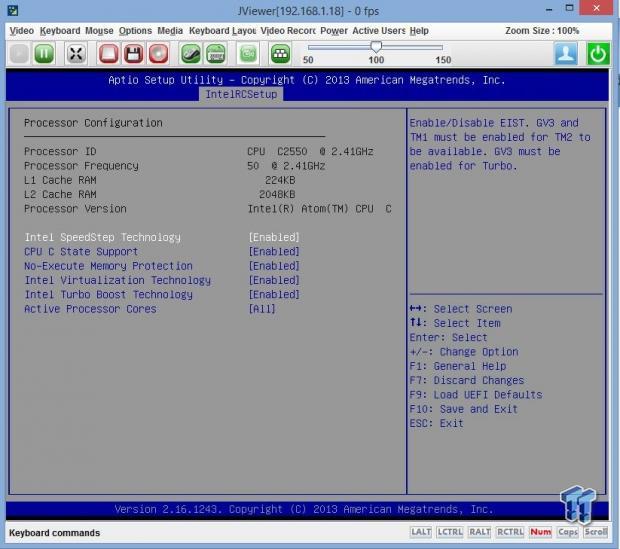
Task: Toggle the LCTRL key status button
Action: (x=450, y=532)
